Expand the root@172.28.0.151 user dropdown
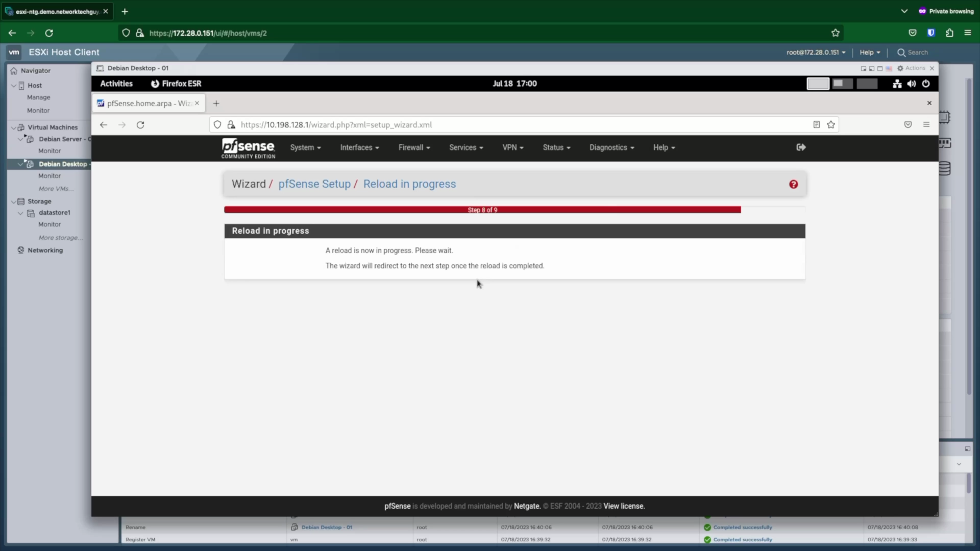 coord(816,53)
